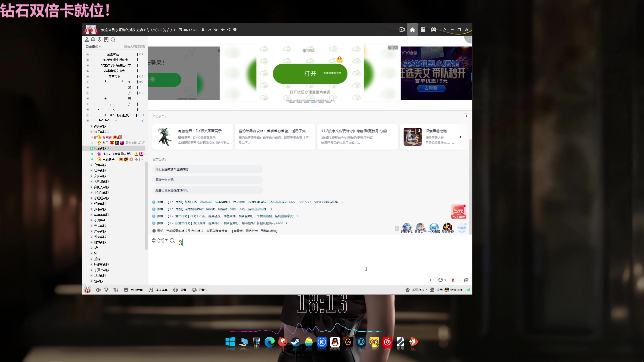Mute the speaker volume icon
Image resolution: width=644 pixels, height=362 pixels.
pos(98,290)
